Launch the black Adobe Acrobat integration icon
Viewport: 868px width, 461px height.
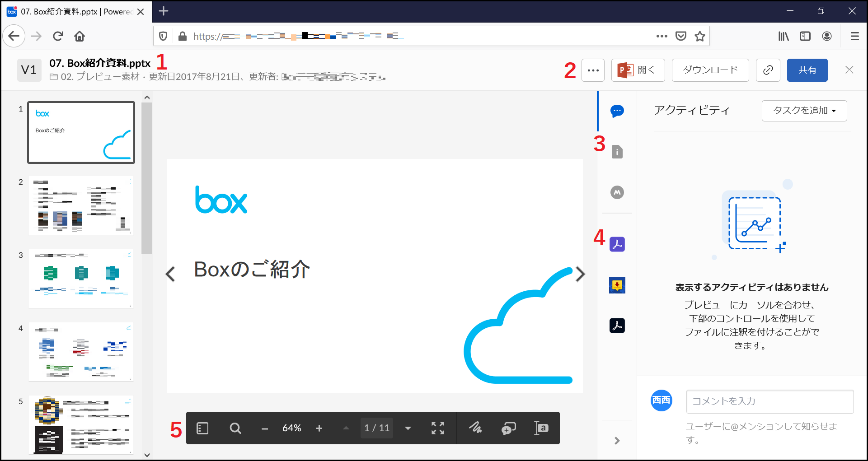click(x=617, y=326)
